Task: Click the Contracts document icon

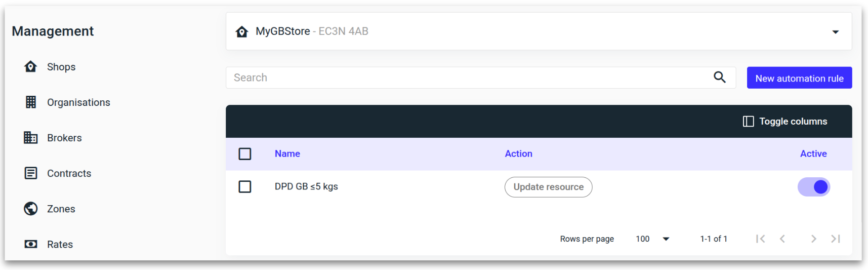Action: (x=31, y=173)
